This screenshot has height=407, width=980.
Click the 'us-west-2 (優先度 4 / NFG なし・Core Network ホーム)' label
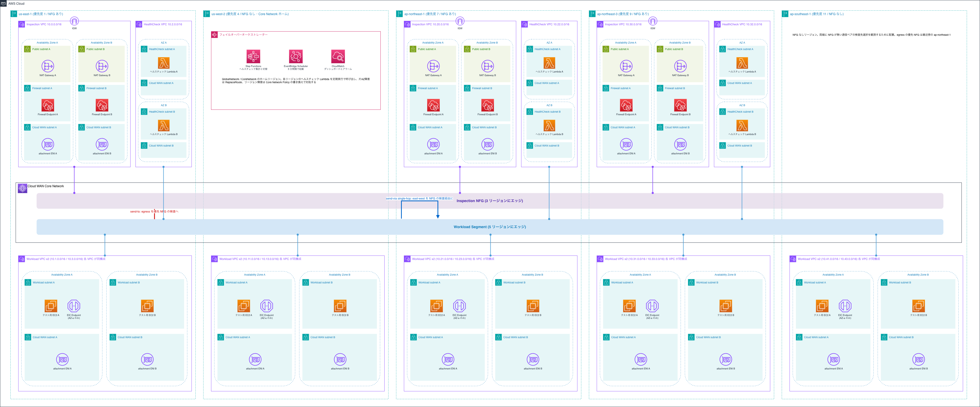(x=250, y=14)
